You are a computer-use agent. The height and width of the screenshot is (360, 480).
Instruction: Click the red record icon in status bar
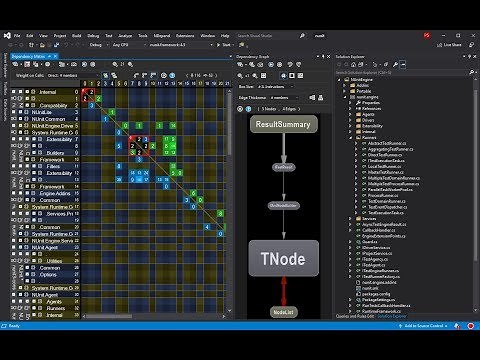coord(471,326)
